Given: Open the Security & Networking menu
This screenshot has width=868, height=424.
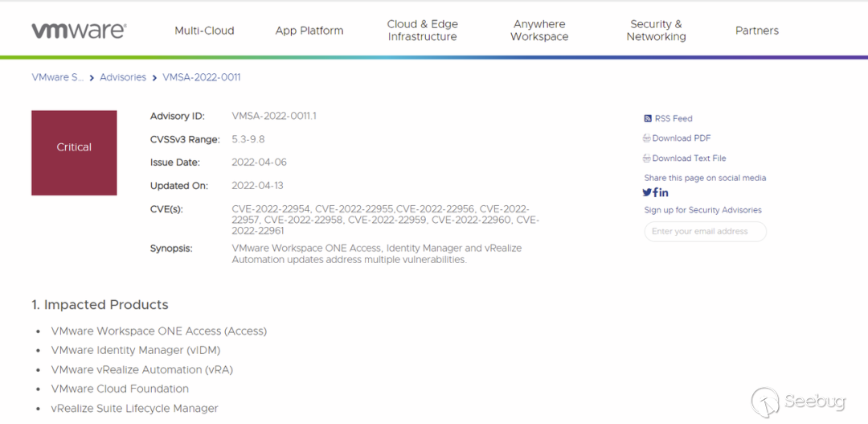Looking at the screenshot, I should (x=656, y=31).
